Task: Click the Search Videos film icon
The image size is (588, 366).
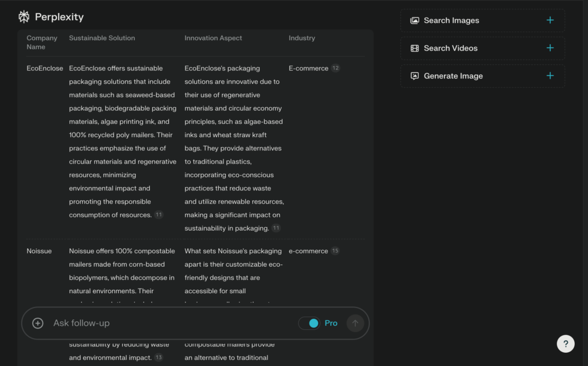Action: [x=415, y=48]
